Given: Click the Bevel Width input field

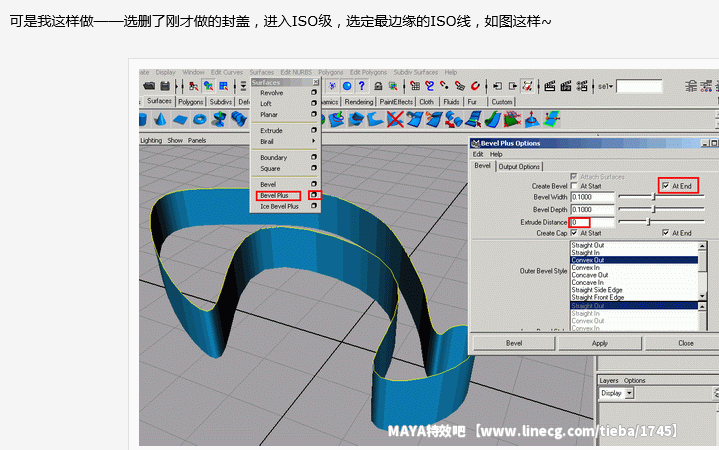Looking at the screenshot, I should tap(592, 197).
